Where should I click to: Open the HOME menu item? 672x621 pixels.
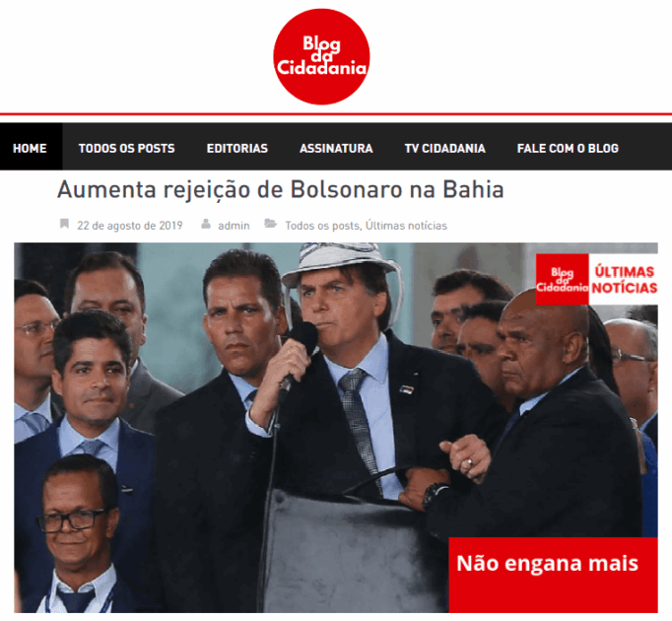[30, 149]
